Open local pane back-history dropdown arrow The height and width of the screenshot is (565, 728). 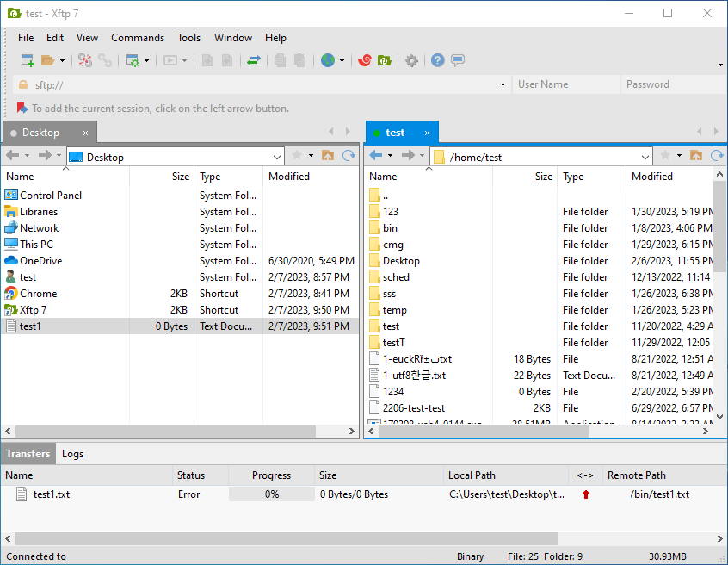click(x=27, y=156)
